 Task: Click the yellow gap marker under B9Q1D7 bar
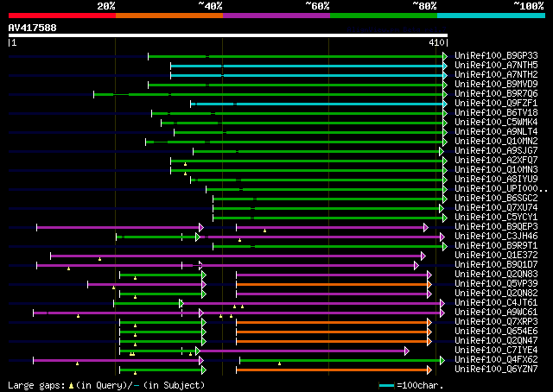(68, 269)
